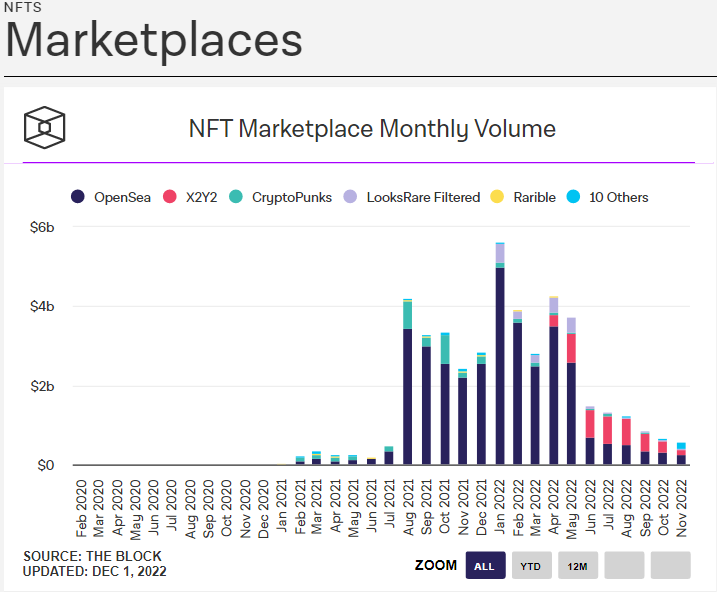Click the $6b axis label

click(42, 227)
